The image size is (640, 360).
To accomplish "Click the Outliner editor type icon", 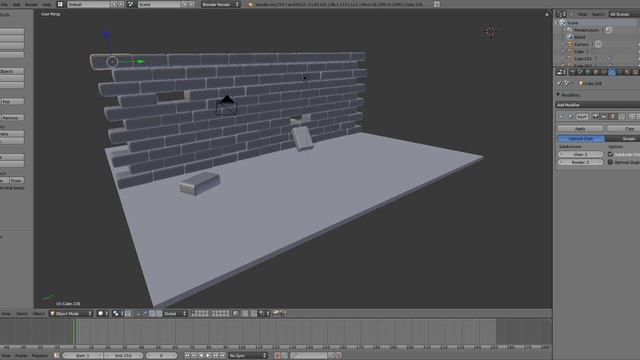I will click(x=561, y=14).
